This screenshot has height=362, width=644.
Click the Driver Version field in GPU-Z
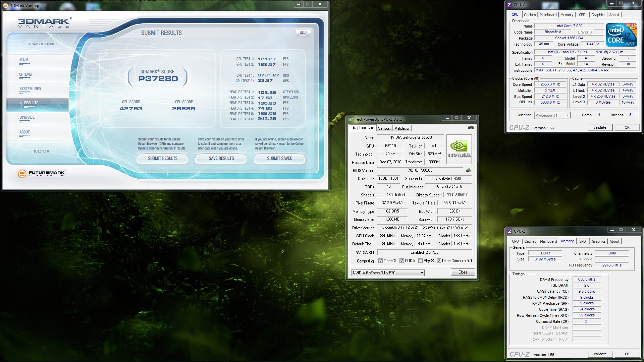[x=425, y=227]
